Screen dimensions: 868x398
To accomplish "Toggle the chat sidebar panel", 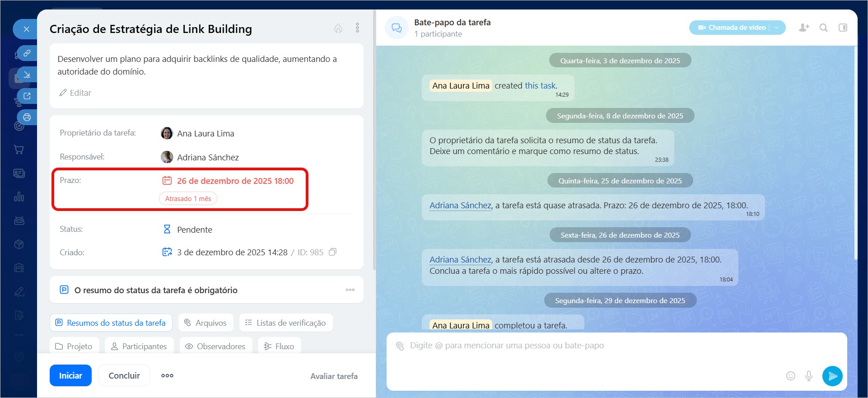I will [x=843, y=28].
